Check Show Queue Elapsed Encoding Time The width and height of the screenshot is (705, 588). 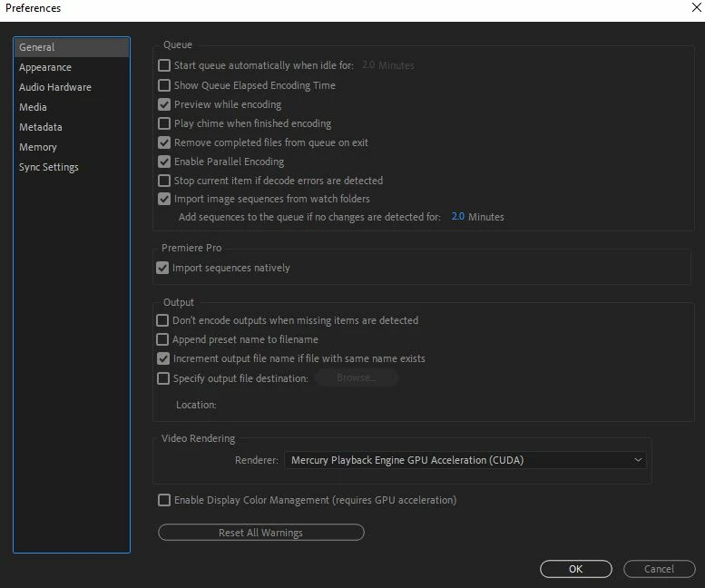tap(164, 85)
